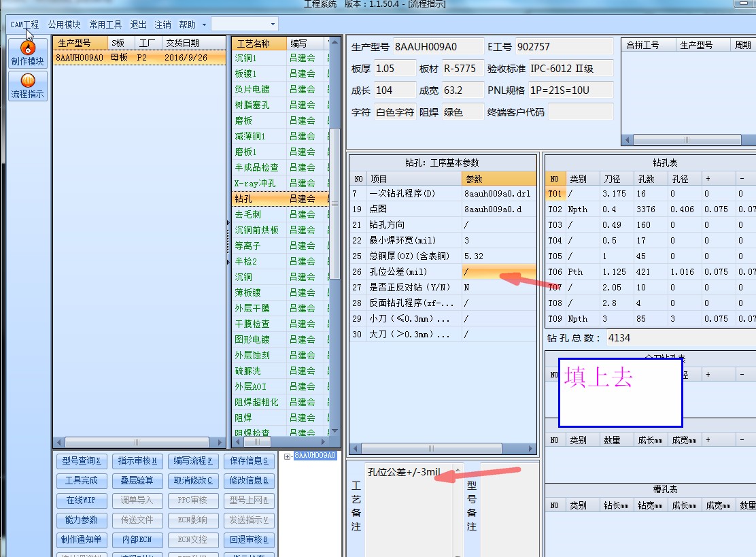The image size is (756, 557).
Task: Select the 8AAUH009A0 row in production list
Action: click(139, 58)
